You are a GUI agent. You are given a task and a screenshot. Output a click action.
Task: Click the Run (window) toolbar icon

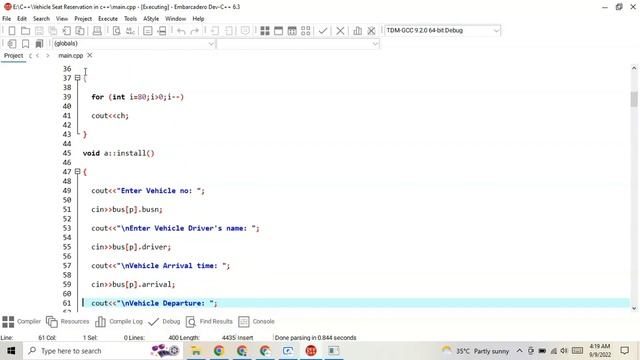tap(278, 31)
